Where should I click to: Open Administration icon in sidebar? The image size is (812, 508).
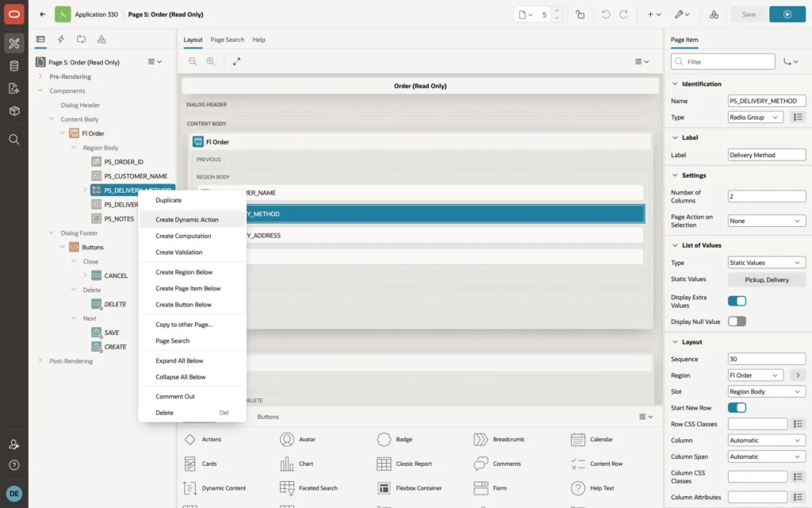click(x=14, y=444)
